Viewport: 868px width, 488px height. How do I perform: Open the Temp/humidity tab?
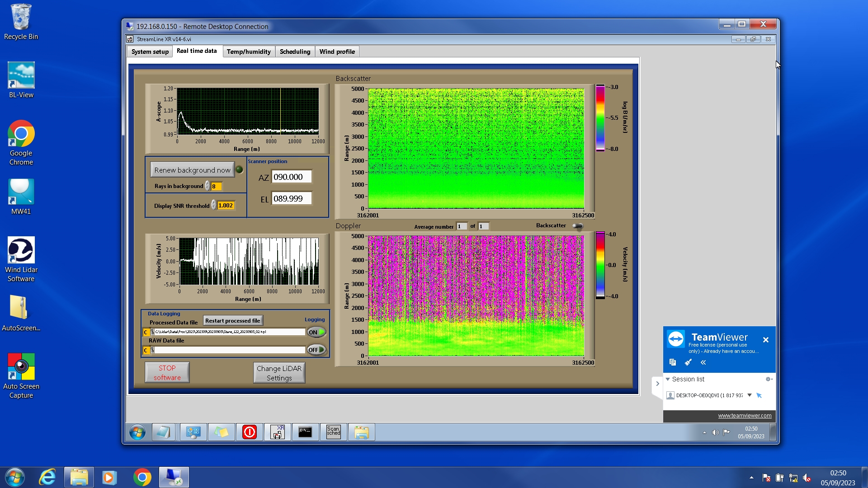click(x=249, y=52)
